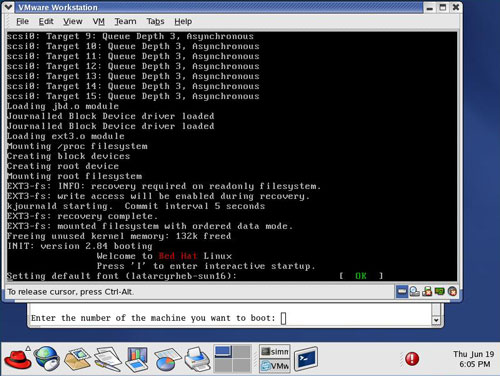Click the 'Loading ext3.o module' line
Image resolution: width=500 pixels, height=376 pixels.
pyautogui.click(x=66, y=136)
